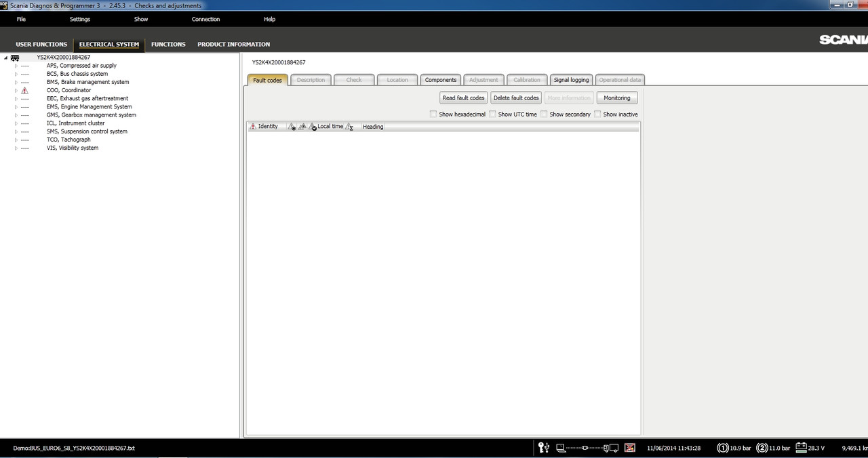Expand SMS, Suspension control system node
The height and width of the screenshot is (458, 868).
tap(16, 131)
